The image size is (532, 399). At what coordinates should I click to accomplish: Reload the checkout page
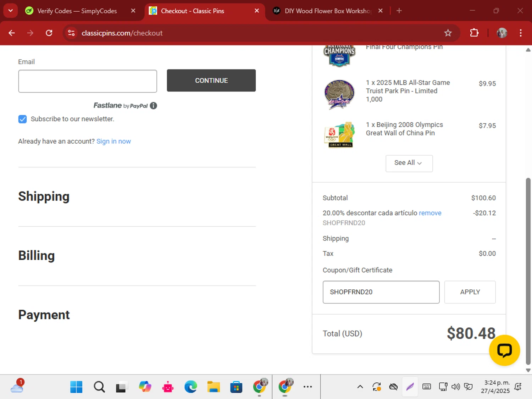(x=49, y=33)
